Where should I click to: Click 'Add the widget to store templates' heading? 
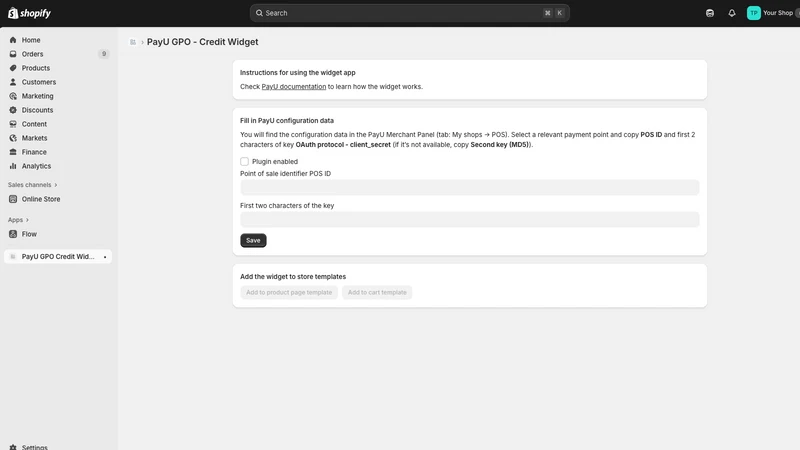293,277
